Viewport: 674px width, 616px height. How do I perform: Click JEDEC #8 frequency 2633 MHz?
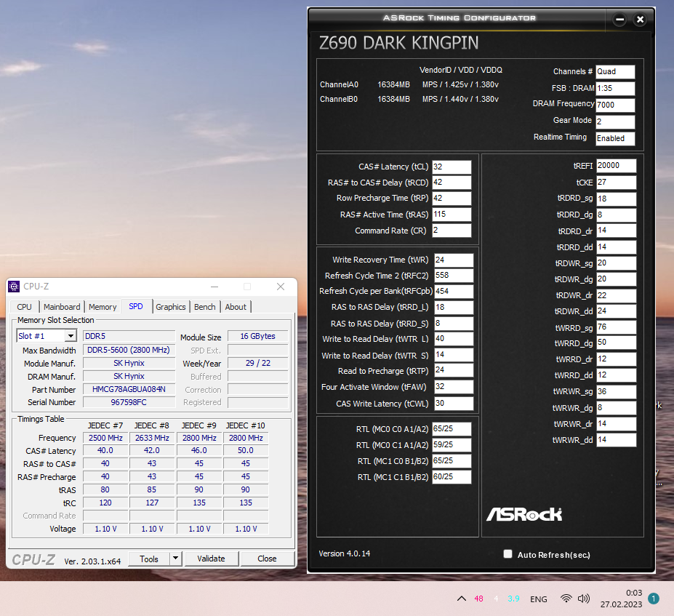152,438
